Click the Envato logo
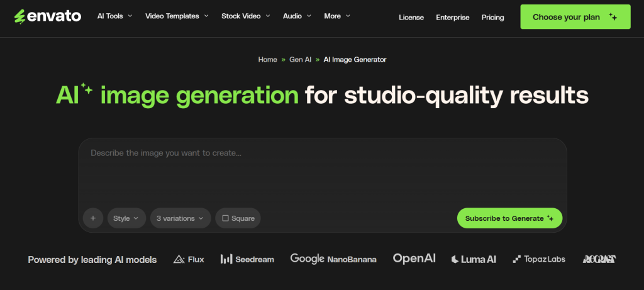Image resolution: width=644 pixels, height=290 pixels. click(x=48, y=16)
